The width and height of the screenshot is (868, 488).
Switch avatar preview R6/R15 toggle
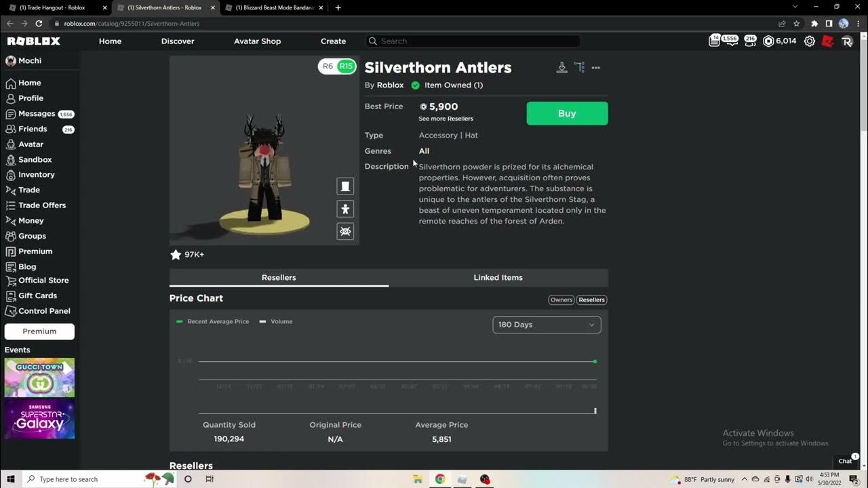click(337, 66)
